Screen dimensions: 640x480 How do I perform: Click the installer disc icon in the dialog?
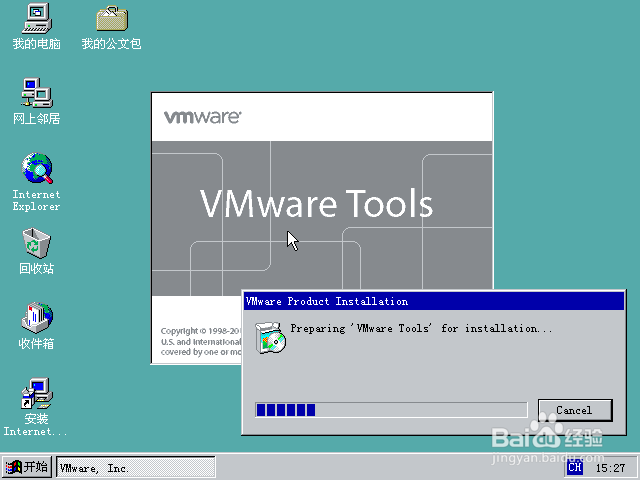pyautogui.click(x=270, y=338)
